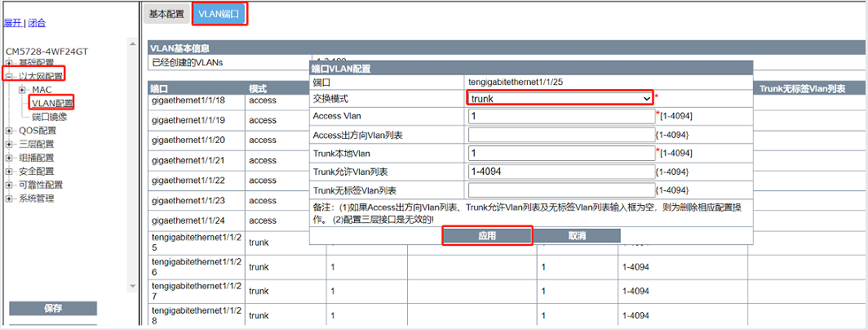Click the 展开 link
This screenshot has width=868, height=330.
click(12, 23)
